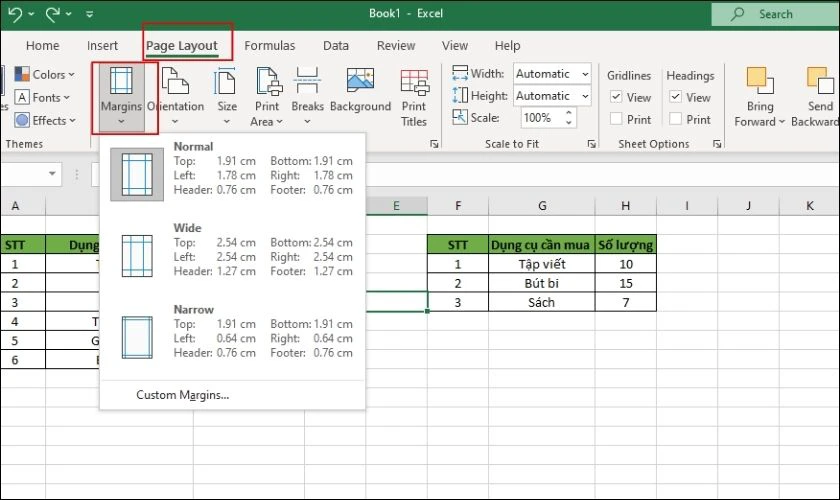Click the 'Dụng cụ cần mua' header cell

tap(542, 245)
